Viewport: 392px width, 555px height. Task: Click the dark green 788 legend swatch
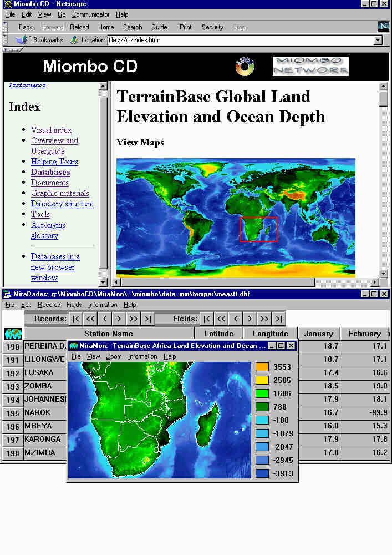coord(262,407)
